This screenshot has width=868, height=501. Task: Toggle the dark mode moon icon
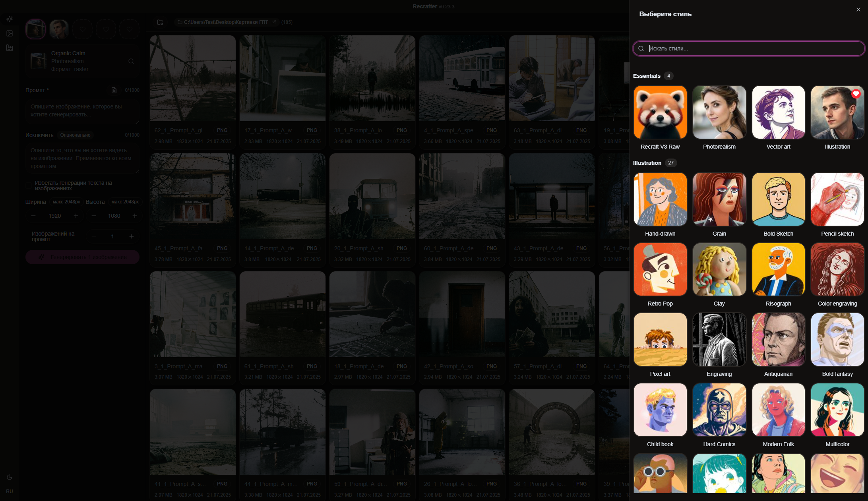(10, 477)
